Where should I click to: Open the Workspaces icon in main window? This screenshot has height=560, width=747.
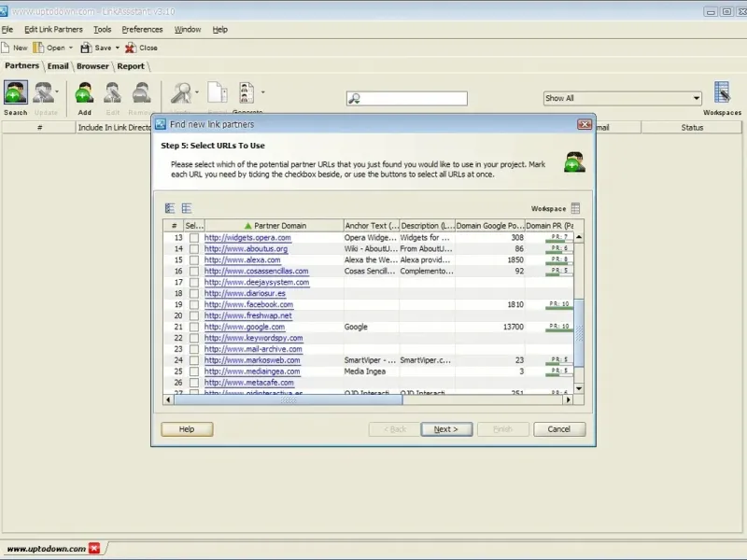(x=722, y=92)
